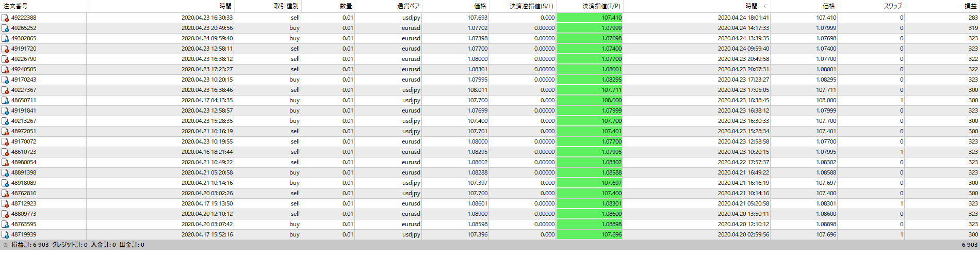Select the icon next to order 48763595
Viewport: 980px width, 253px height.
(5, 224)
